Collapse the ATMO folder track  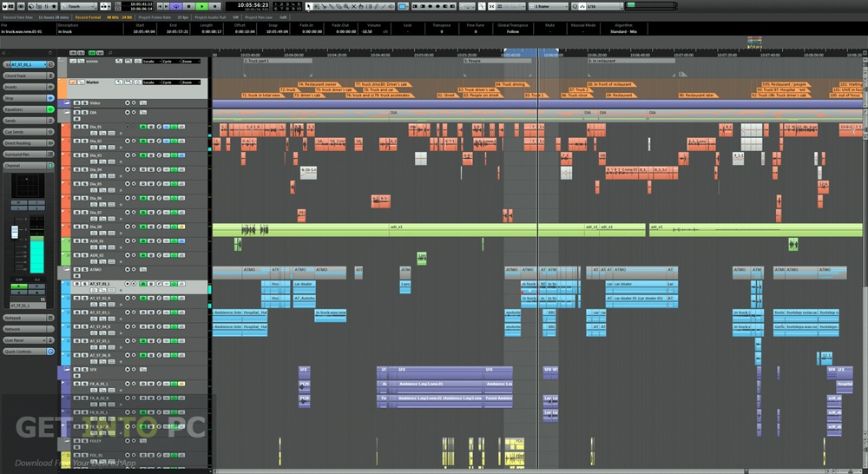[67, 269]
